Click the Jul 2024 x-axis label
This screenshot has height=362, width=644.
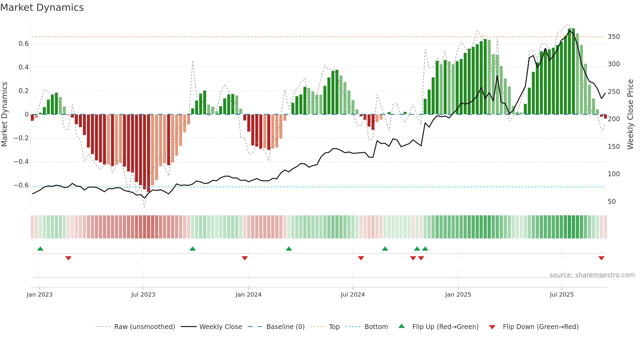coord(353,294)
